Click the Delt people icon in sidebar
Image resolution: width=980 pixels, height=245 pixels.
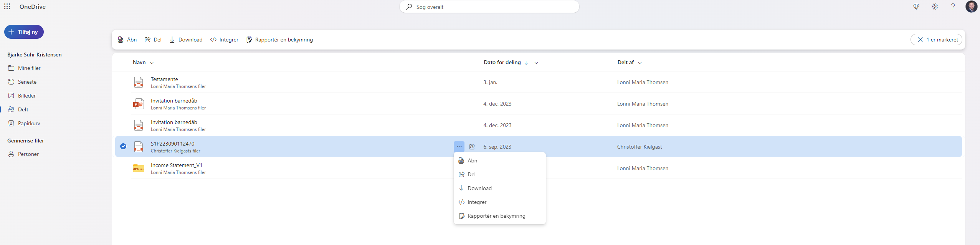(x=11, y=109)
